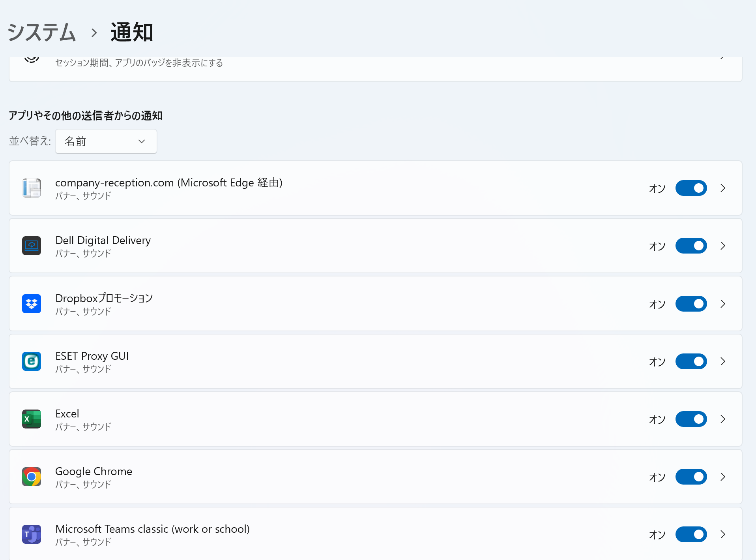The image size is (756, 560).
Task: Click the Google Chrome label
Action: [94, 471]
